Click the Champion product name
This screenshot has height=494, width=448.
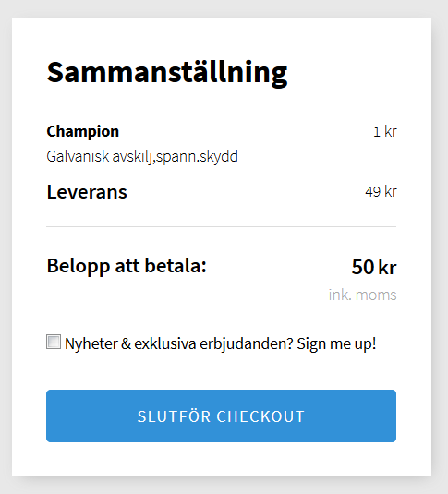[83, 131]
